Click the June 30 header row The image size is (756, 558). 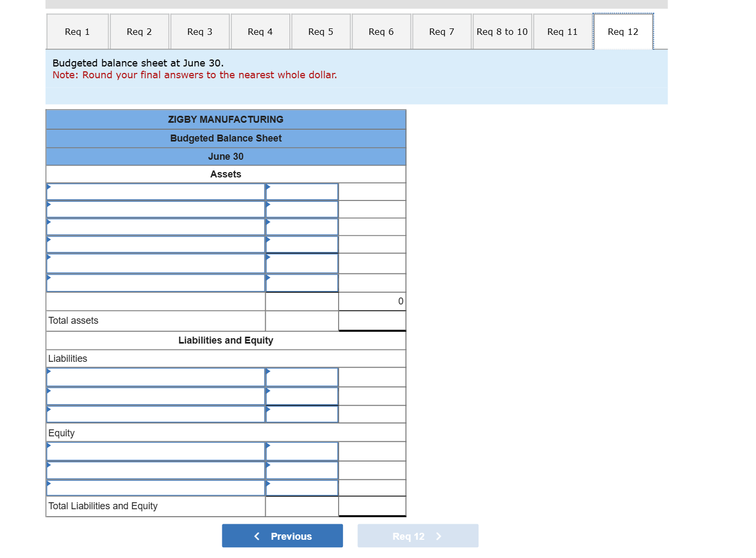pos(226,157)
